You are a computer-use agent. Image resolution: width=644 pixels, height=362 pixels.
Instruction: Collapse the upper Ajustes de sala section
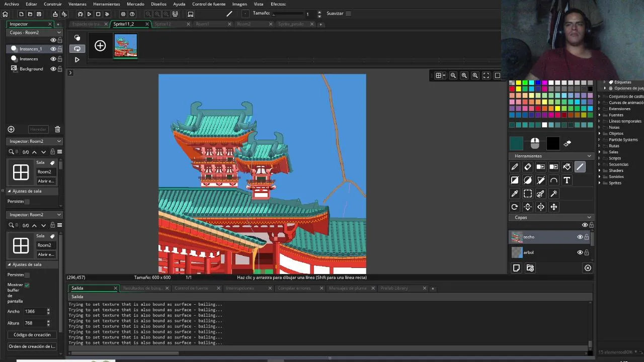(x=9, y=191)
